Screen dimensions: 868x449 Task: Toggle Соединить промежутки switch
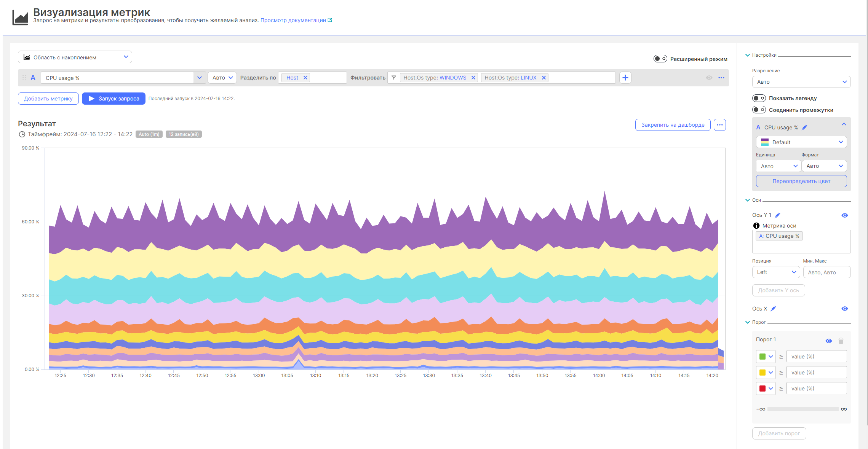click(759, 110)
